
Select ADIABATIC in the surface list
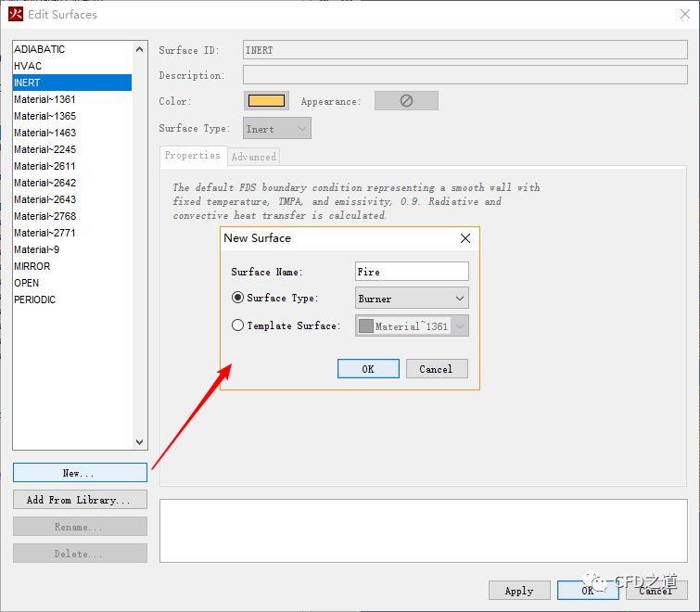tap(40, 49)
